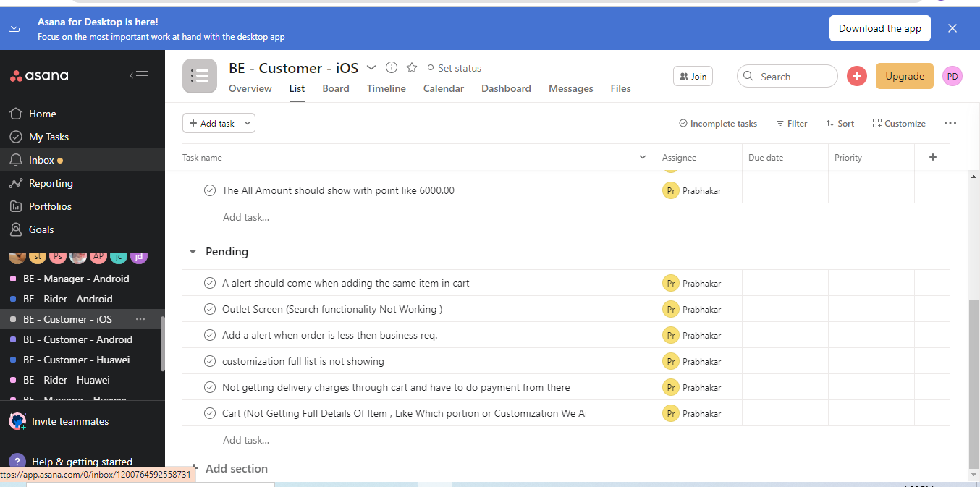Open the dropdown arrow beside Add task
The height and width of the screenshot is (487, 980).
coord(248,124)
